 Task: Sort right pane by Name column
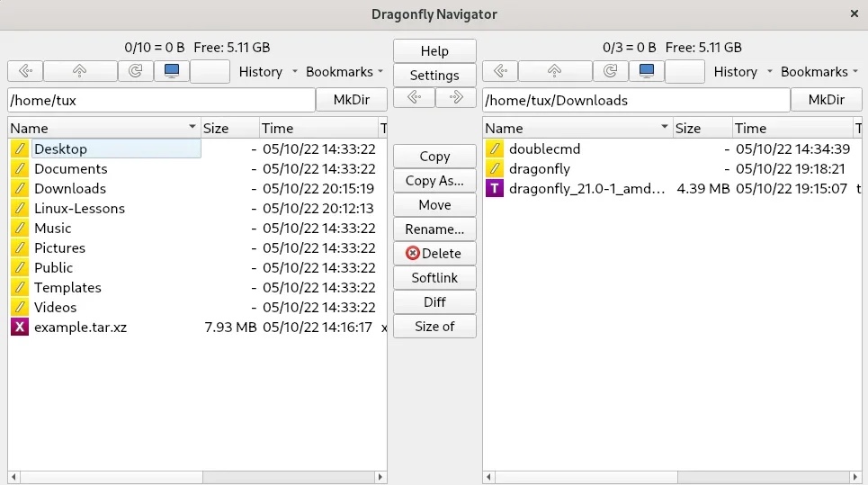(577, 129)
